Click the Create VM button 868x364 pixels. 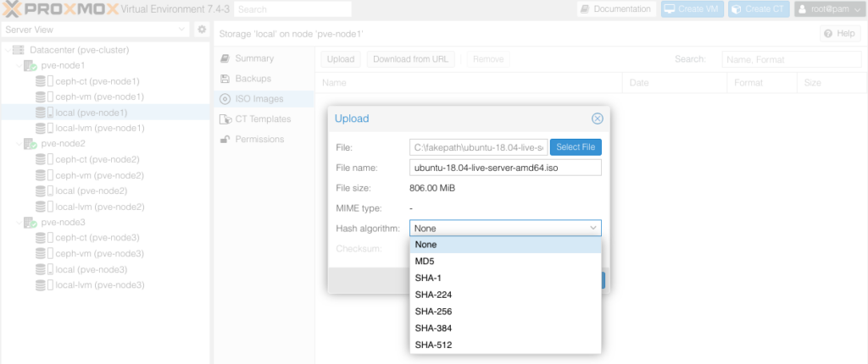point(692,8)
